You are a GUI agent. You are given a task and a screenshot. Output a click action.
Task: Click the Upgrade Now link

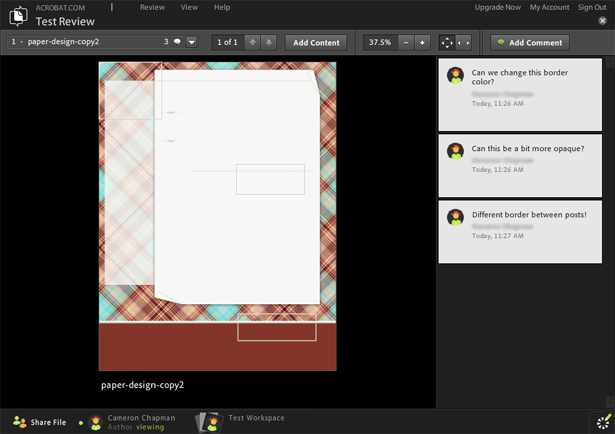pyautogui.click(x=498, y=7)
